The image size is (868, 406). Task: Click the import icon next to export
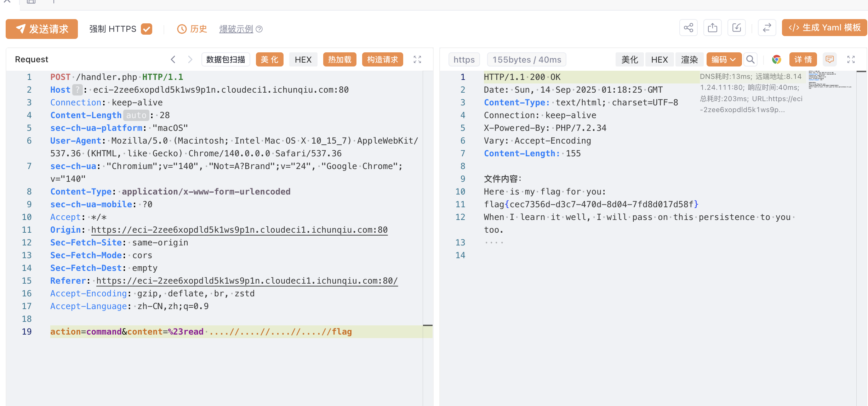pyautogui.click(x=736, y=28)
